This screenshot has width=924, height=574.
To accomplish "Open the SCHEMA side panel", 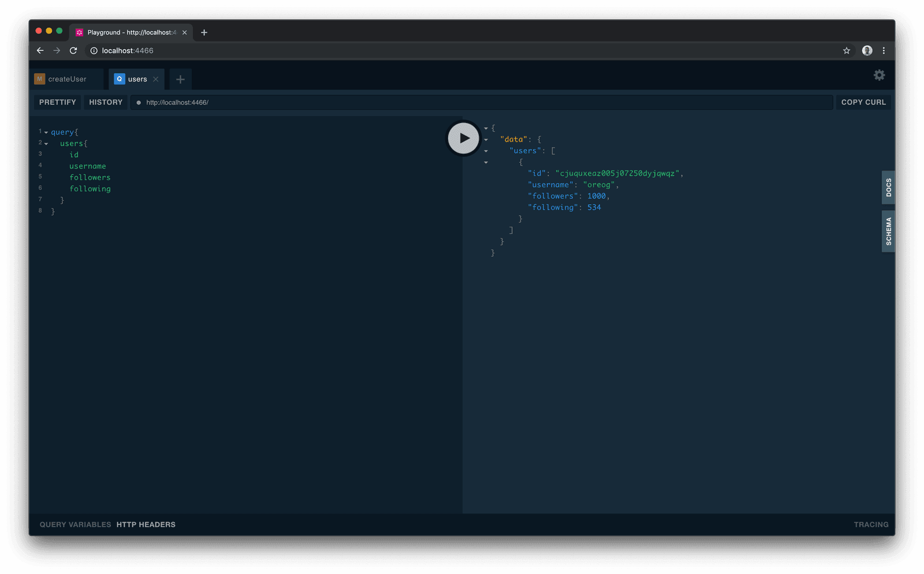I will (888, 231).
